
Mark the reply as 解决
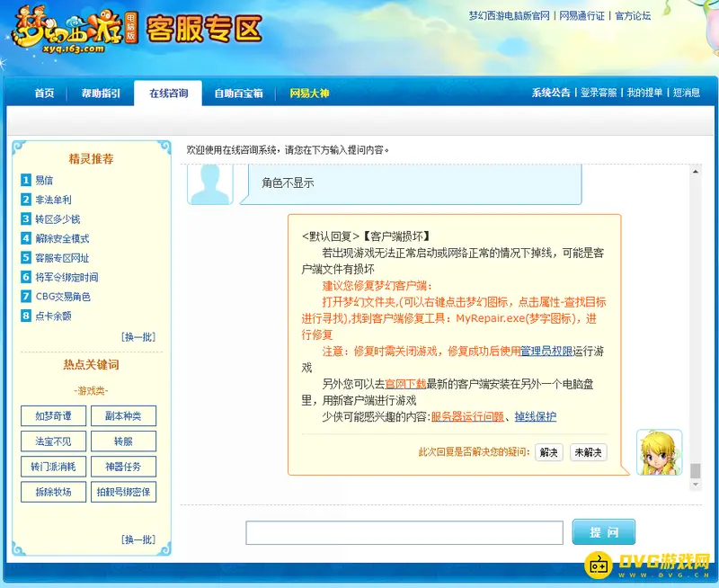(x=549, y=452)
